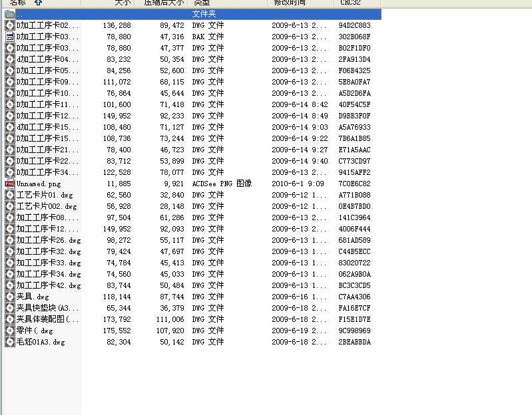
Task: Click the CRC value 9C998969
Action: pos(354,331)
